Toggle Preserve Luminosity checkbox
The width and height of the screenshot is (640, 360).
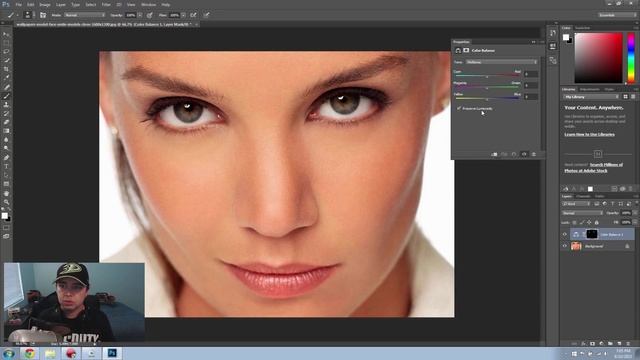[459, 109]
